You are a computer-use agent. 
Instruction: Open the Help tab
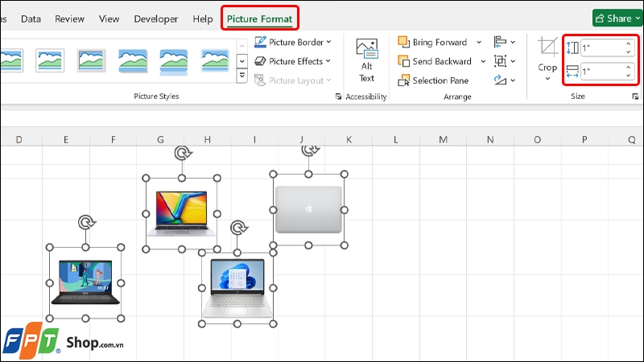point(203,19)
